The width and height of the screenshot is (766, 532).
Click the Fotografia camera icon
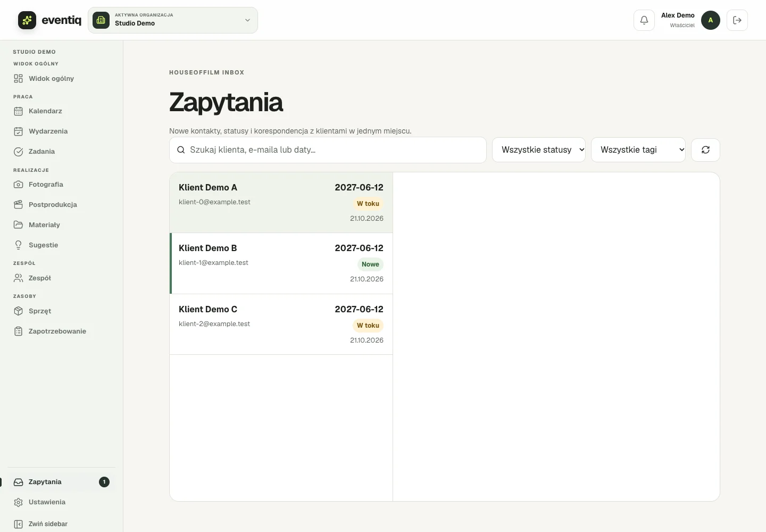(x=19, y=185)
